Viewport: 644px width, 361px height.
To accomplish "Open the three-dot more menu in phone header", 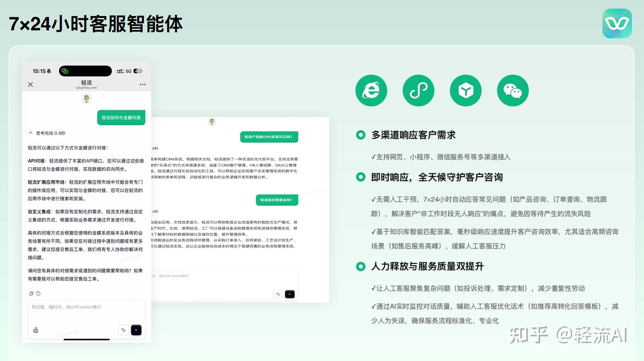I will pos(143,84).
